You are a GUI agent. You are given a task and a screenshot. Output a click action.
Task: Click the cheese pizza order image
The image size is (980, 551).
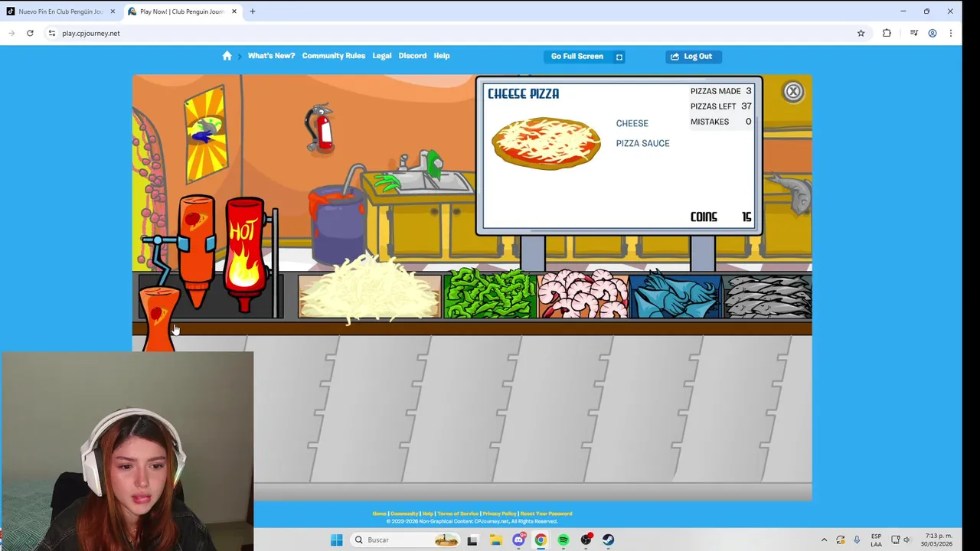pos(546,143)
